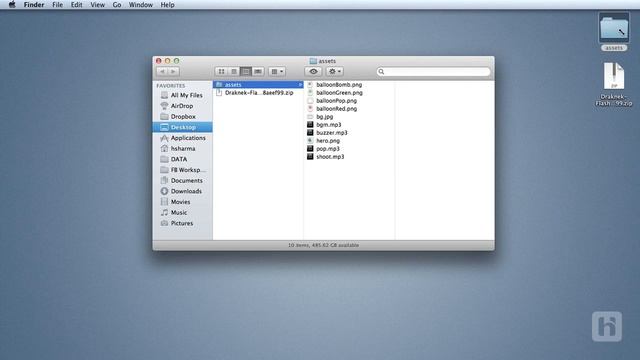Click the Finder search field
Viewport: 640px width, 360px height.
point(433,71)
